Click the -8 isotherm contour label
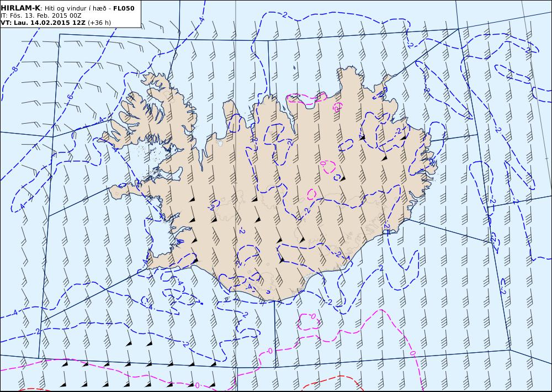The height and width of the screenshot is (392, 552). (x=14, y=69)
